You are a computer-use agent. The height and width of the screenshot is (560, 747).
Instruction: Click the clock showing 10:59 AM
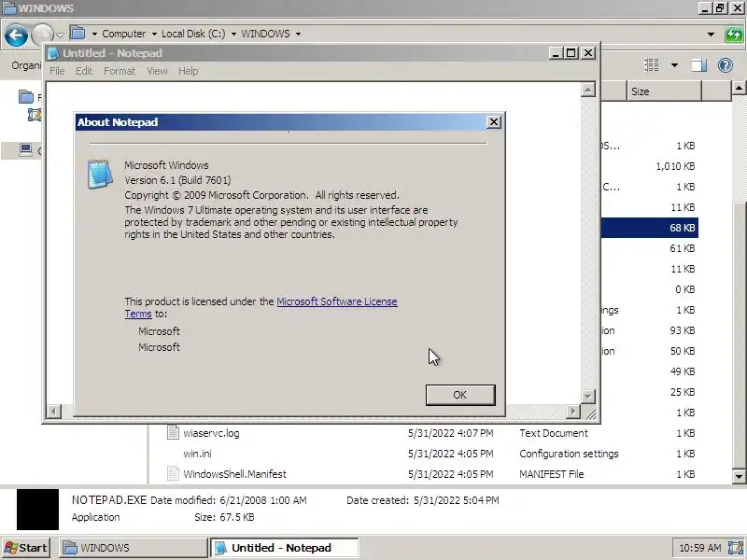point(699,548)
